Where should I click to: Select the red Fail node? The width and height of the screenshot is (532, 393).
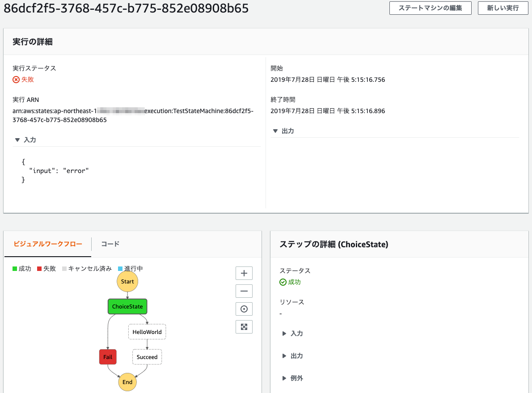click(108, 357)
